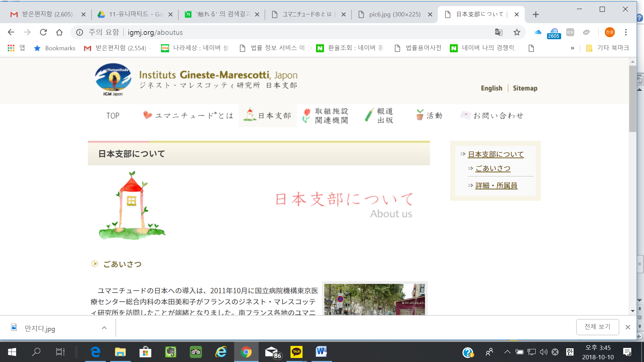644x362 pixels.
Task: Open TripAdvisor app in taskbar
Action: (x=196, y=352)
